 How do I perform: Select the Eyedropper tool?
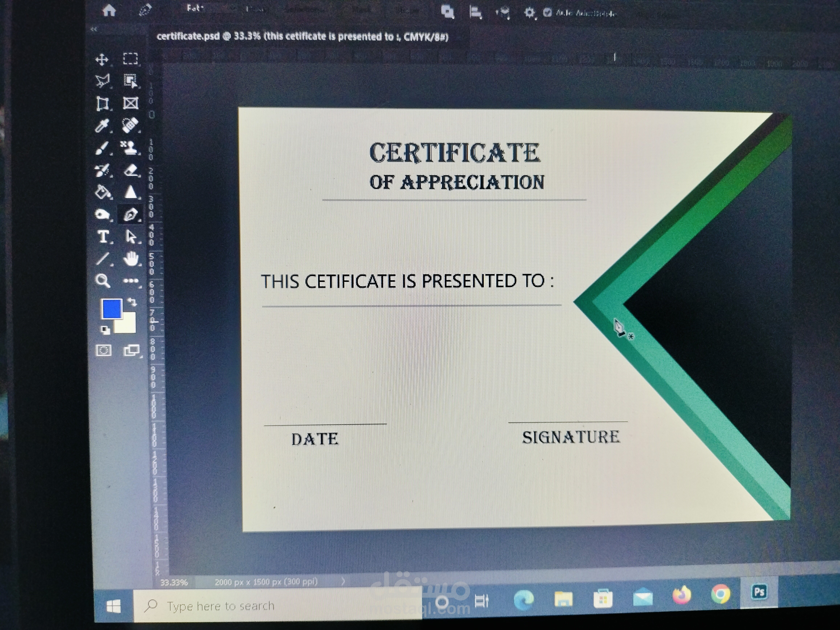(x=102, y=125)
